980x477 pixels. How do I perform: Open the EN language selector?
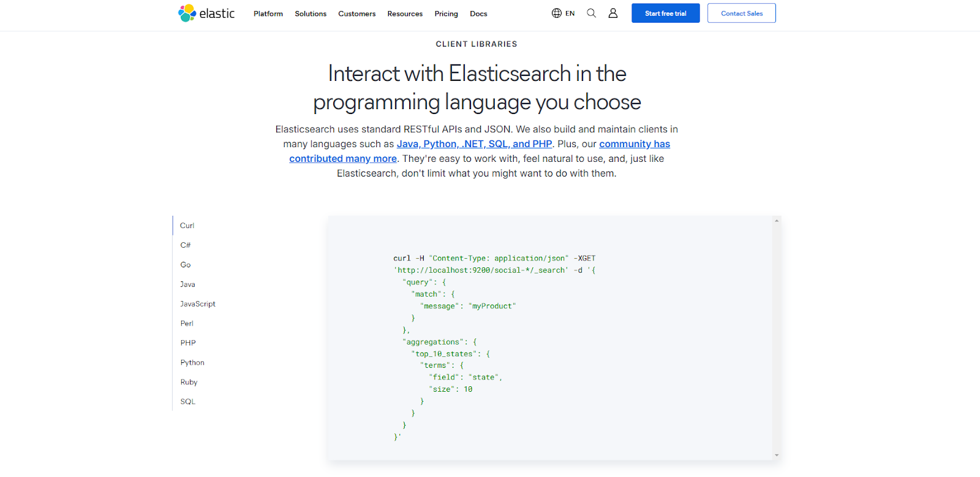pyautogui.click(x=570, y=13)
